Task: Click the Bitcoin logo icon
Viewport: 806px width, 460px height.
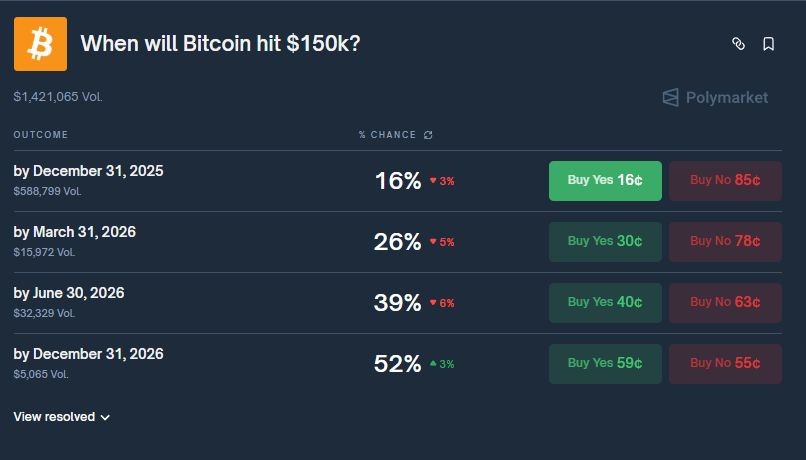Action: point(40,44)
